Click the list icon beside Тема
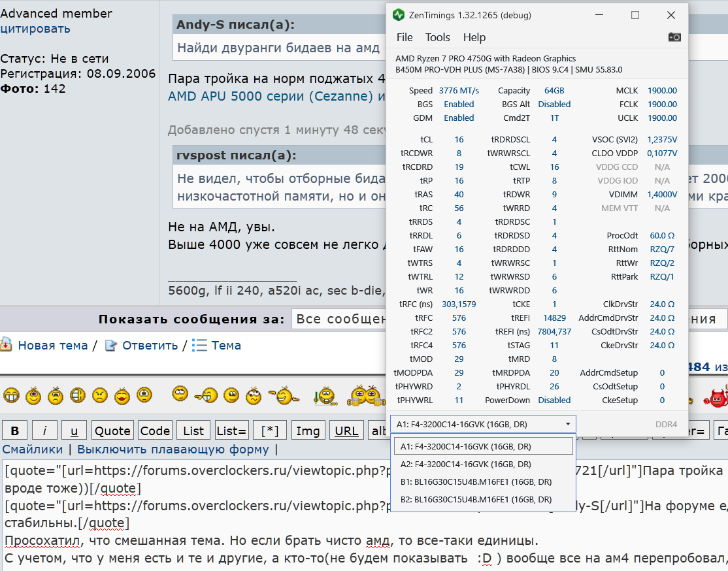728x571 pixels. click(x=199, y=346)
